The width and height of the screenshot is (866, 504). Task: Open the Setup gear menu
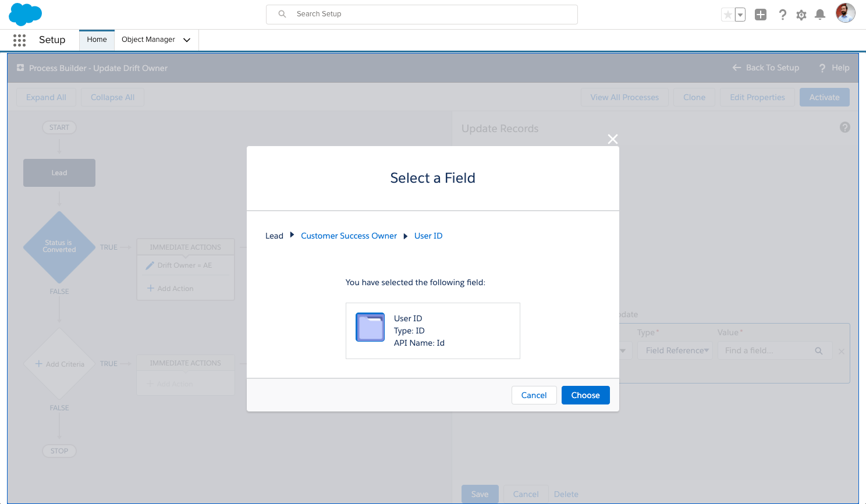pyautogui.click(x=801, y=15)
